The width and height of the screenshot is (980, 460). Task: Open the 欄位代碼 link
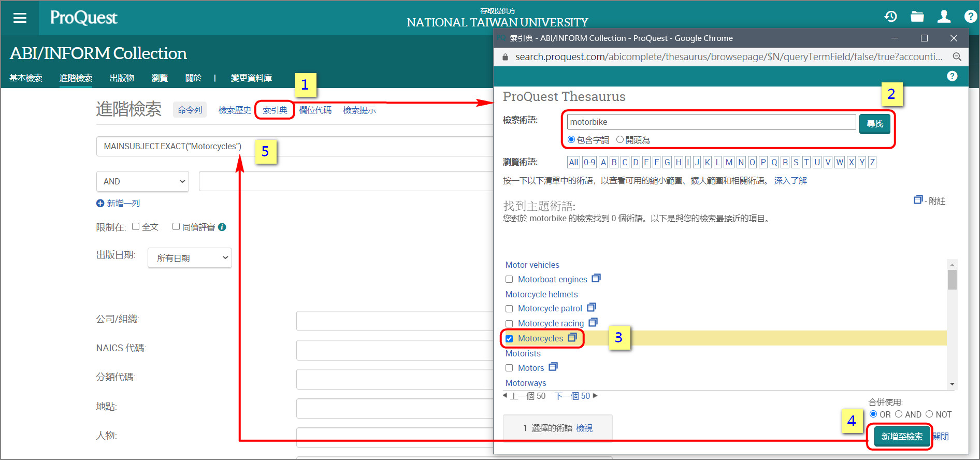click(x=315, y=110)
